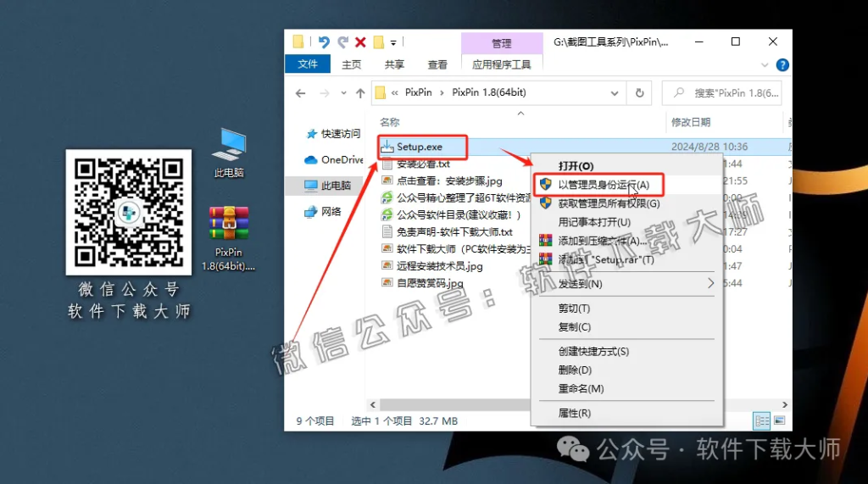868x484 pixels.
Task: Open recent locations dropdown arrow
Action: coord(344,93)
